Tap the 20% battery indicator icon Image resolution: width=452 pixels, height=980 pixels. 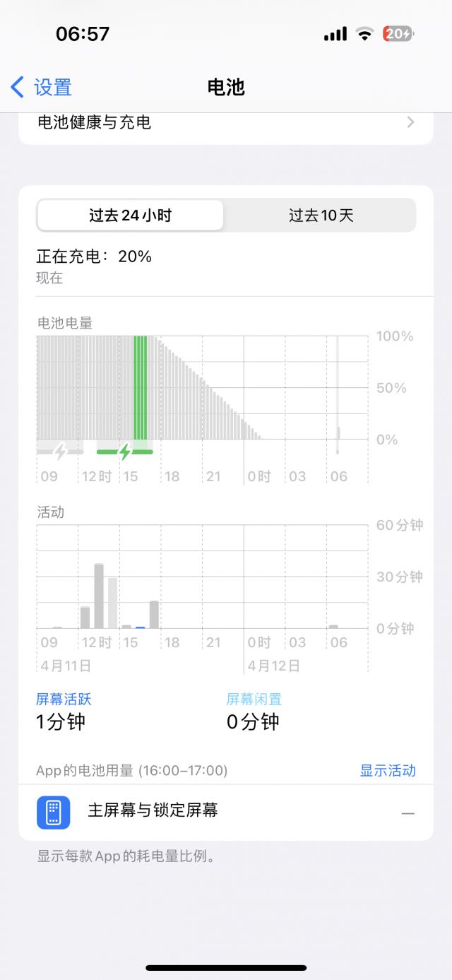pyautogui.click(x=397, y=33)
